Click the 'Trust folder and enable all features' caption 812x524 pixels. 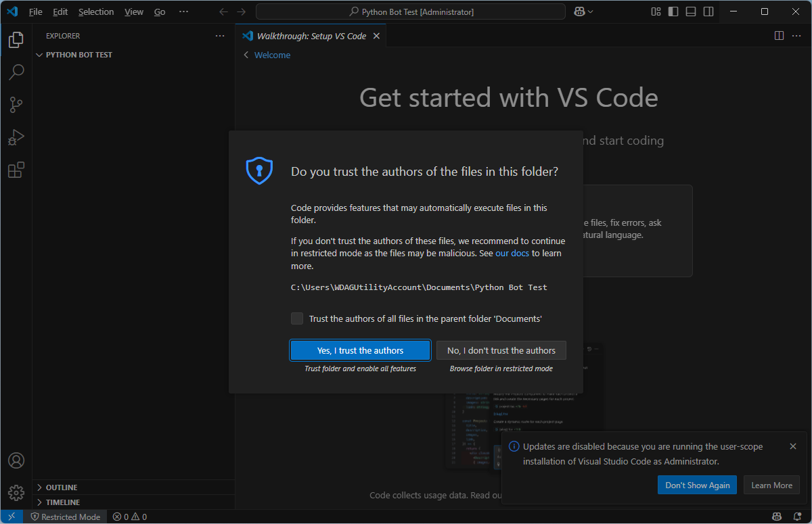pyautogui.click(x=361, y=368)
